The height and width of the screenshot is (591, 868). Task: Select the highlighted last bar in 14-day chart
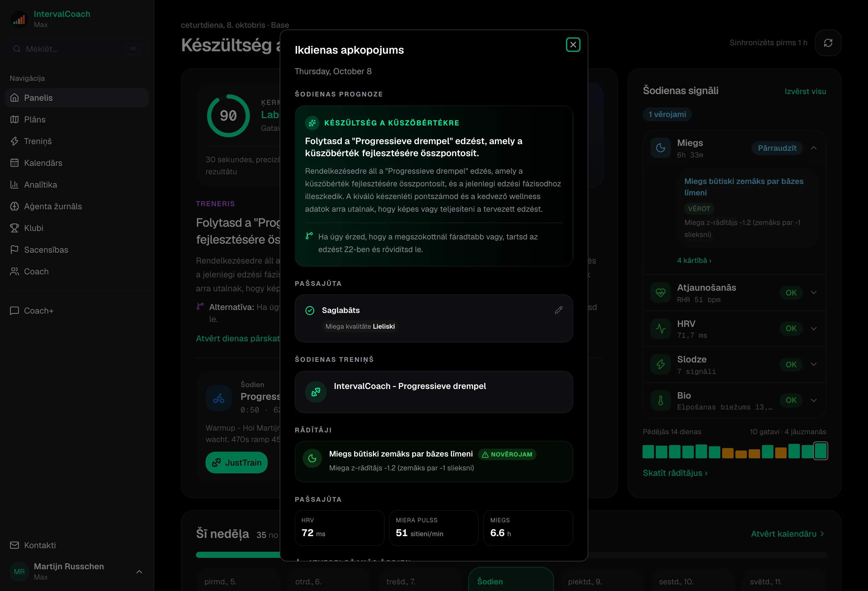(x=821, y=451)
